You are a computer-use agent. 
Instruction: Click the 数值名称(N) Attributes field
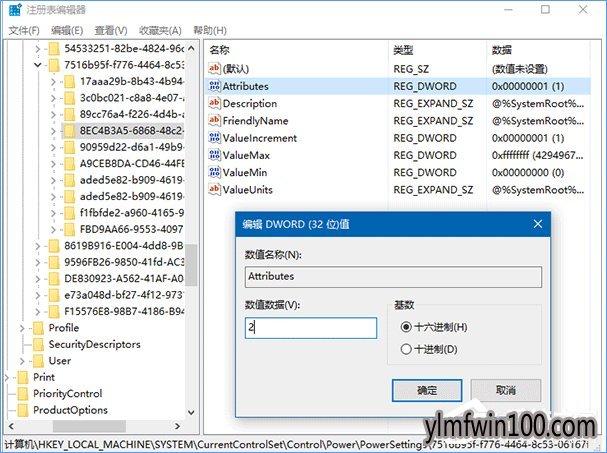[x=393, y=277]
